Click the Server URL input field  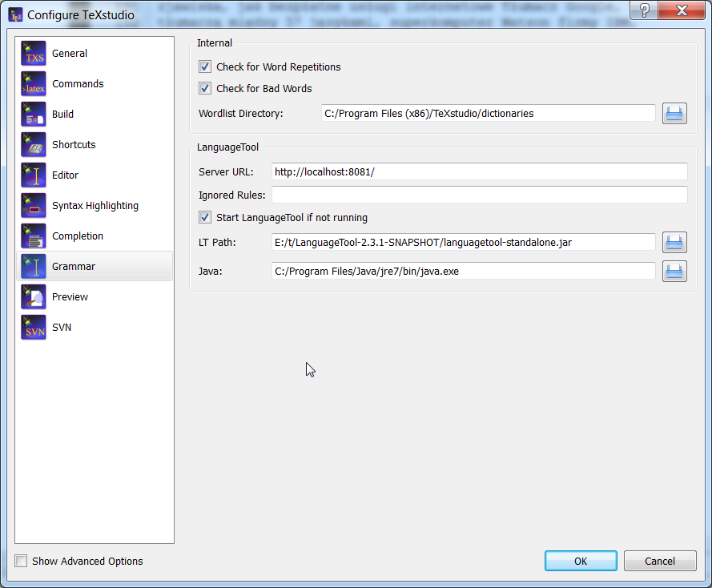coord(479,171)
